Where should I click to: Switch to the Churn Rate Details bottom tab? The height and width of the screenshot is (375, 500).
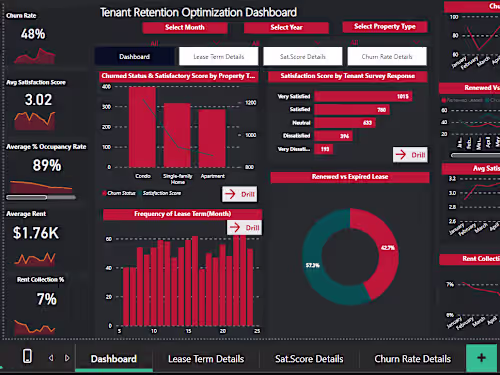click(412, 359)
